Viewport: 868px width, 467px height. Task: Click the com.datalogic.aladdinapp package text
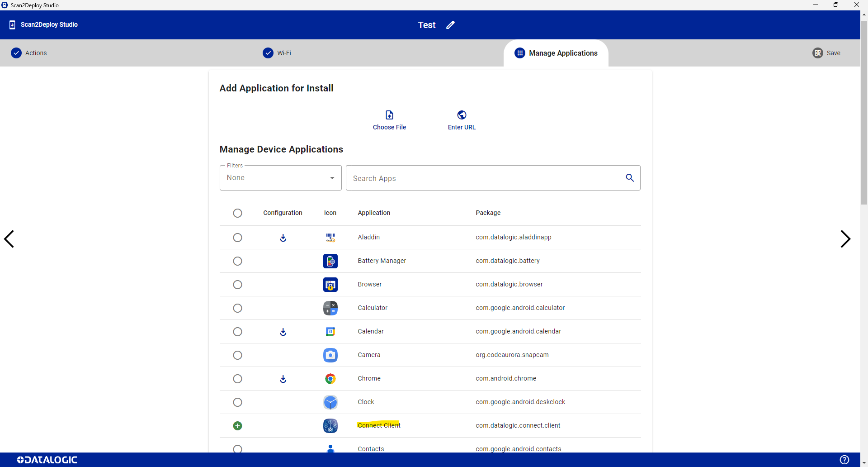[514, 237]
